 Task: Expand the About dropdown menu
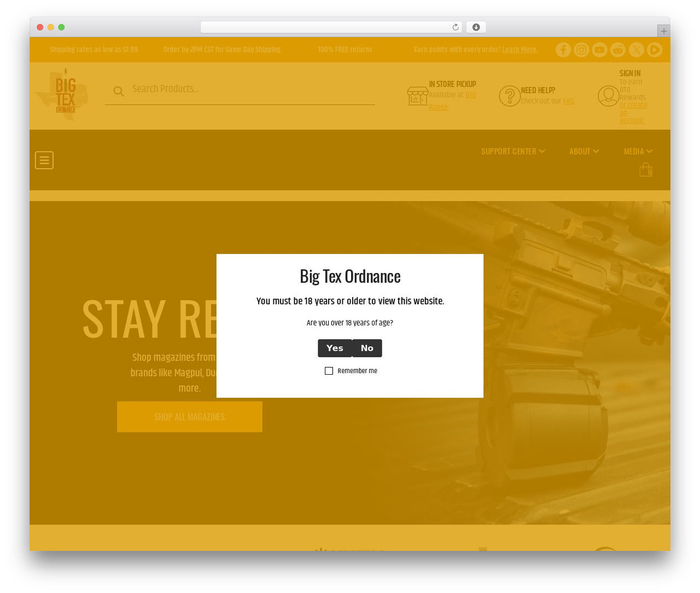[584, 152]
